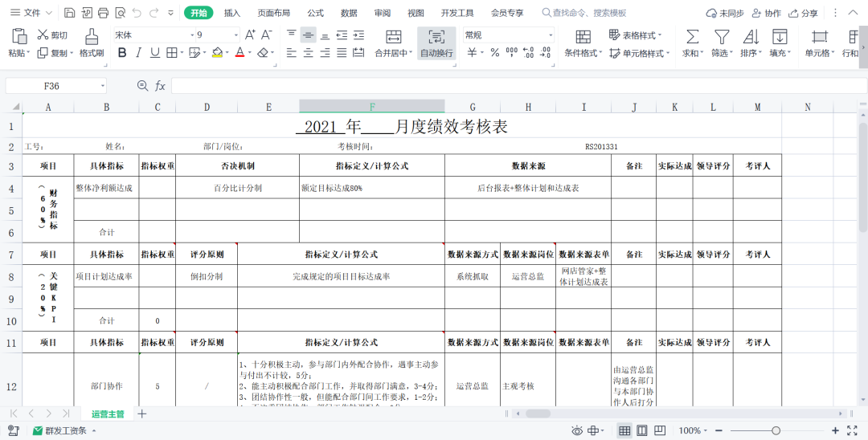The width and height of the screenshot is (868, 440).
Task: Click the Save icon in quick access bar
Action: (x=70, y=13)
